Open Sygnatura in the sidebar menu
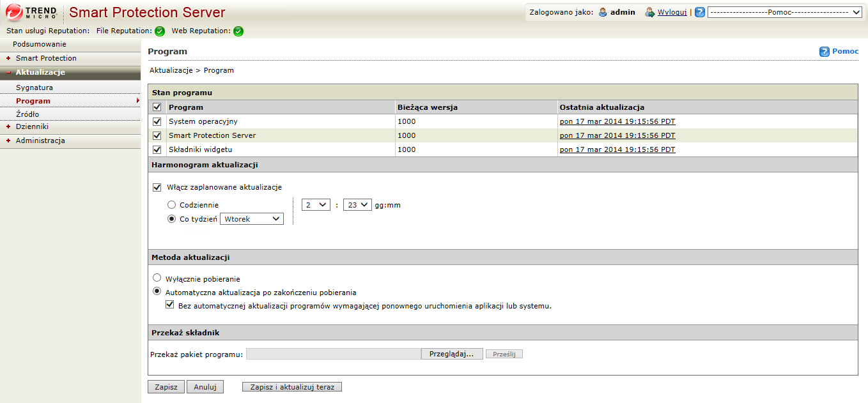 (35, 87)
